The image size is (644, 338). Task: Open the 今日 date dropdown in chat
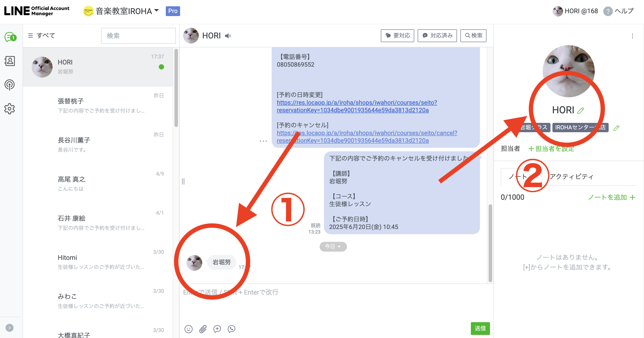(333, 246)
